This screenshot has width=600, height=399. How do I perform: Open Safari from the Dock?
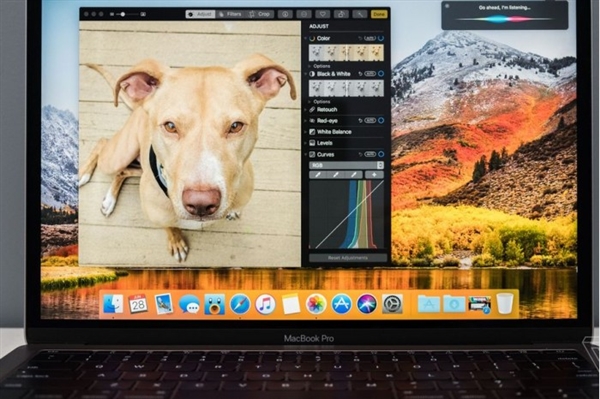tap(240, 304)
